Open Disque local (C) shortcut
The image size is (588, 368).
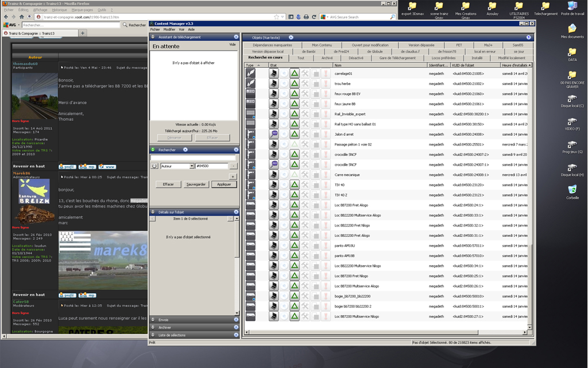click(x=572, y=101)
